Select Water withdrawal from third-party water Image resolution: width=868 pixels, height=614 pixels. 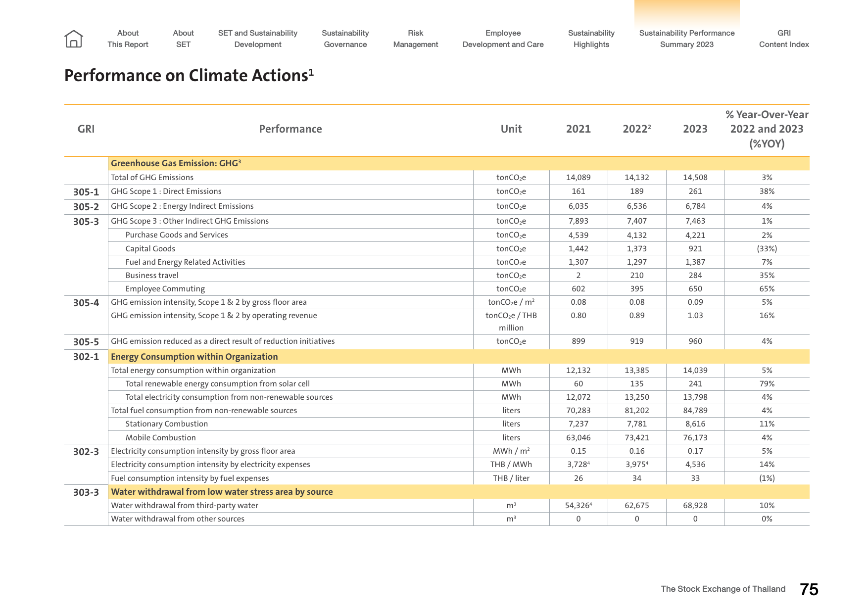[x=185, y=506]
